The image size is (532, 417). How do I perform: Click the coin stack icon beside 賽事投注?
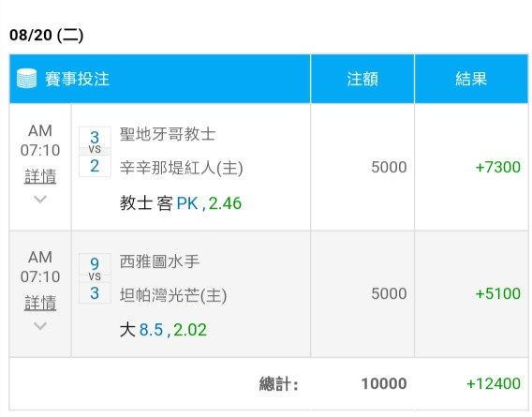tap(26, 79)
